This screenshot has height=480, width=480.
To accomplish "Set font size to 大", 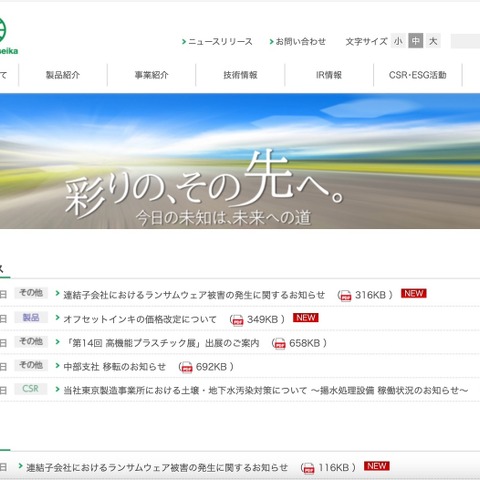I will pyautogui.click(x=433, y=41).
